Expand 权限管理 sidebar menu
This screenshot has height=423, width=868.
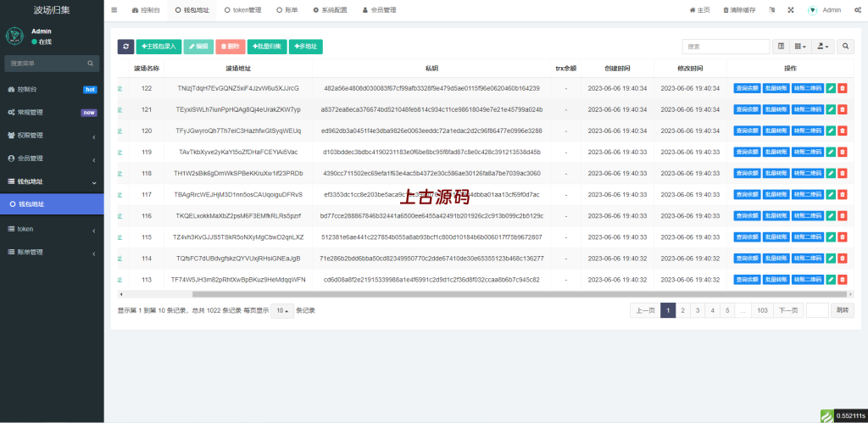52,135
